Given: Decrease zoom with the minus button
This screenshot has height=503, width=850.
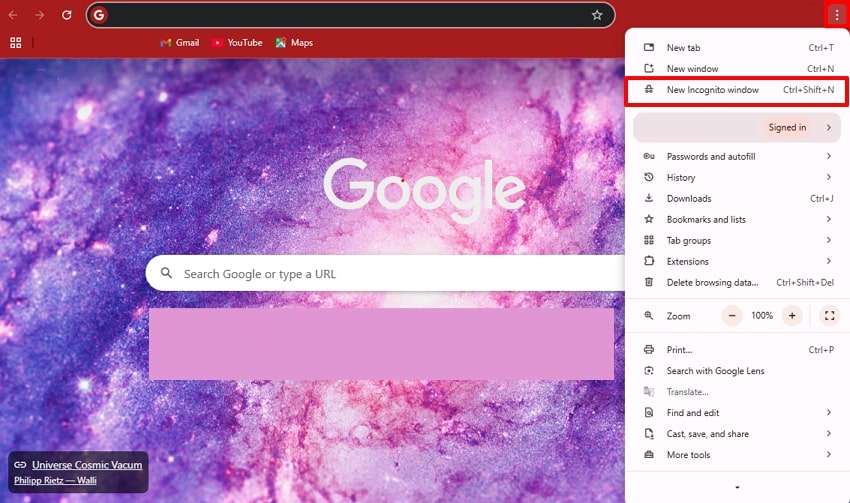Looking at the screenshot, I should pos(732,315).
